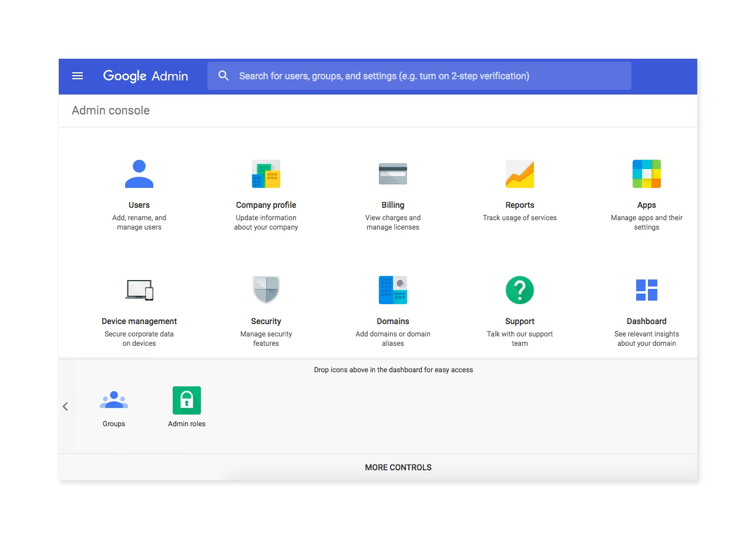
Task: Open the Company profile buildings icon
Action: click(266, 174)
